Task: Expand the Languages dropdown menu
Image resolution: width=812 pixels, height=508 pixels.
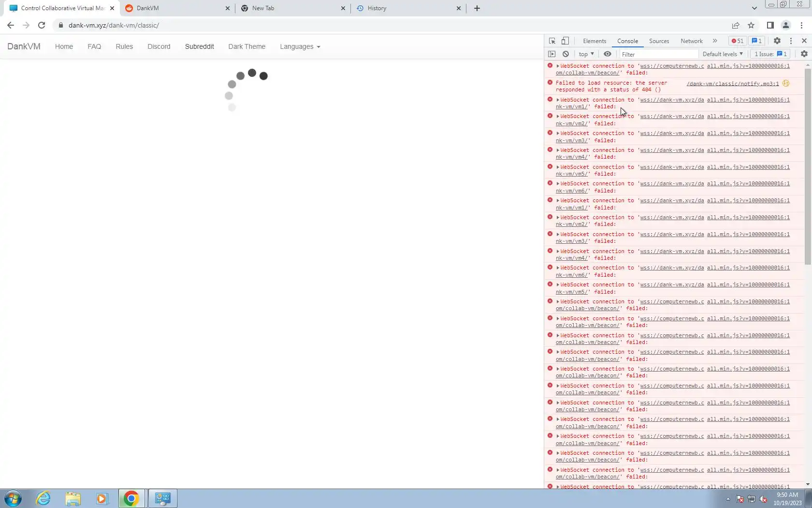Action: (x=300, y=46)
